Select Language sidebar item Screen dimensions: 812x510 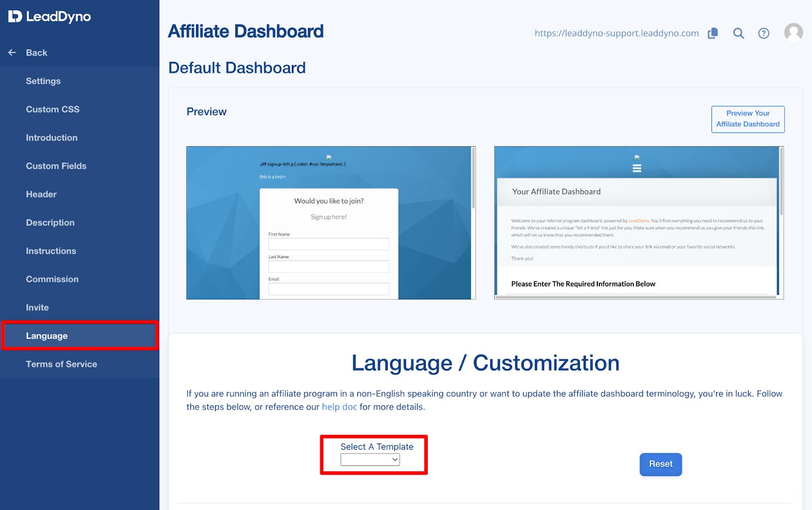80,335
